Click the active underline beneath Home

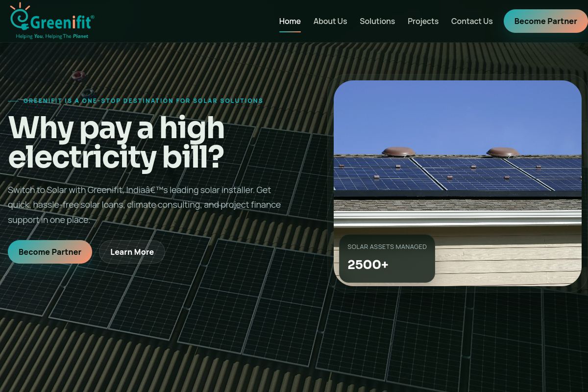pos(290,31)
